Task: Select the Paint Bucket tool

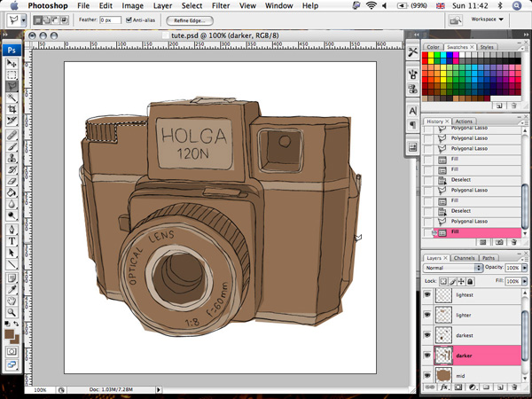Action: (12, 192)
